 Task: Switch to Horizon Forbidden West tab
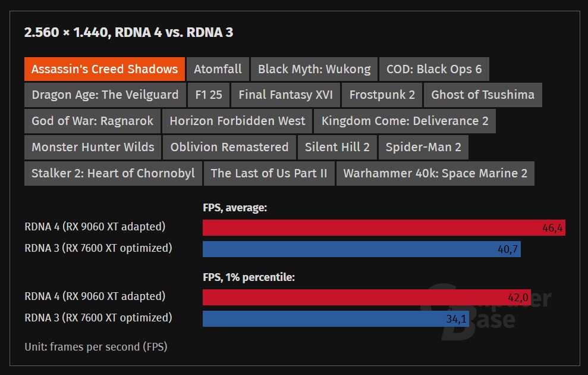pyautogui.click(x=237, y=121)
